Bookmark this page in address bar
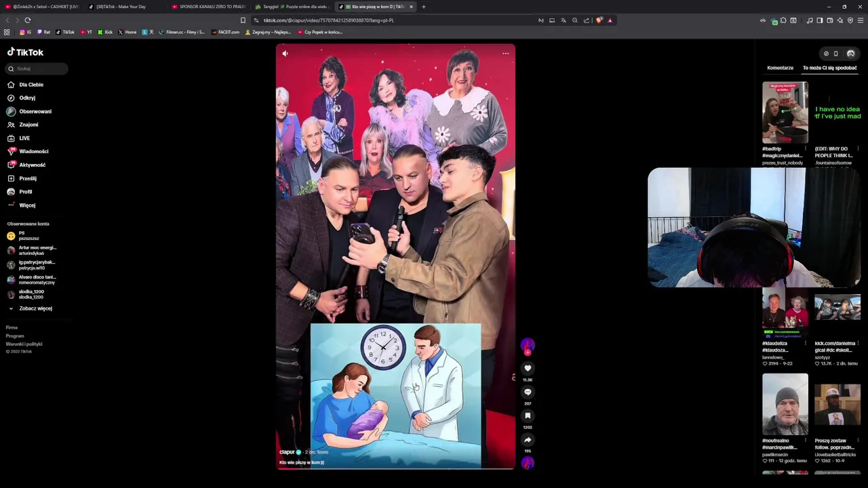The height and width of the screenshot is (488, 868). click(x=243, y=20)
